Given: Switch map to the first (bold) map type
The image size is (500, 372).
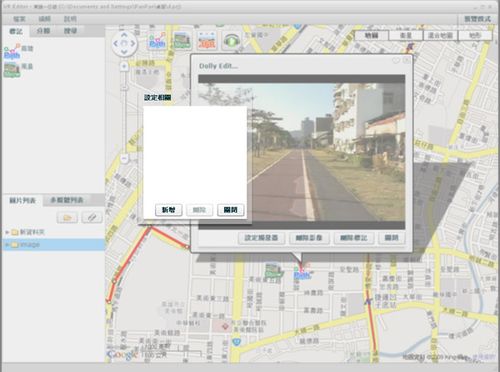Looking at the screenshot, I should (372, 35).
